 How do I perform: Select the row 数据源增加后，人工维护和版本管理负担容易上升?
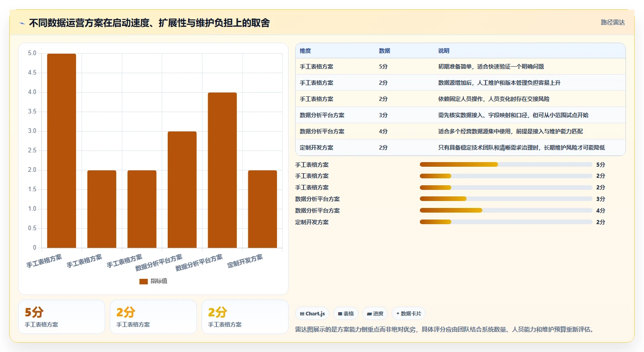pyautogui.click(x=461, y=82)
